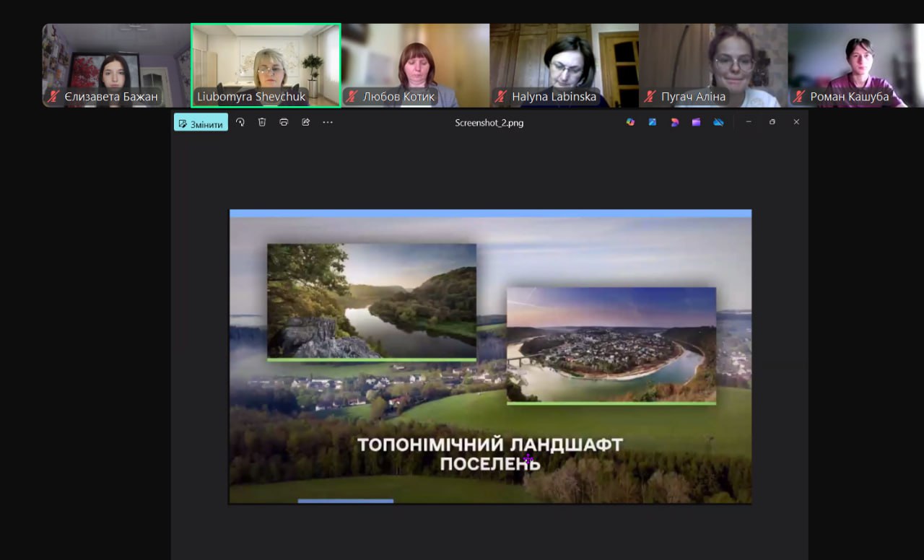Open the three-dots more options menu
This screenshot has width=924, height=560.
click(328, 123)
